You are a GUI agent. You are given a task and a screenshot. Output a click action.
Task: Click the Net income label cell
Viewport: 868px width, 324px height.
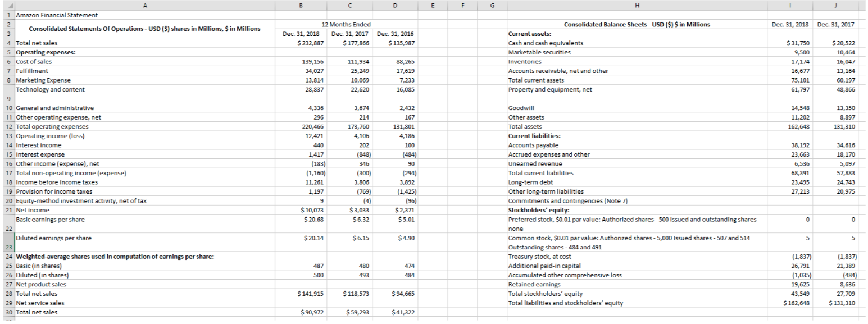tap(34, 209)
